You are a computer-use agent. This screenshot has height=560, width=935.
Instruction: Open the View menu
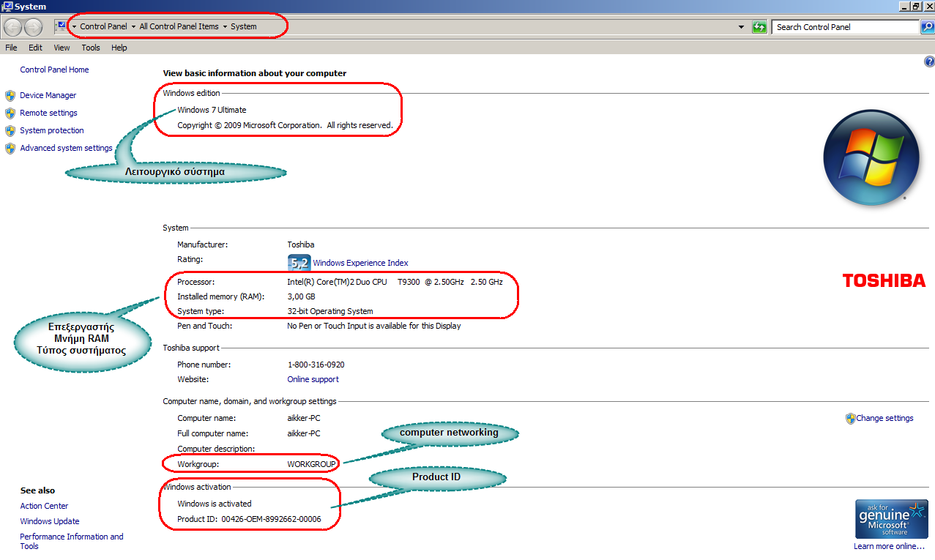[x=62, y=48]
